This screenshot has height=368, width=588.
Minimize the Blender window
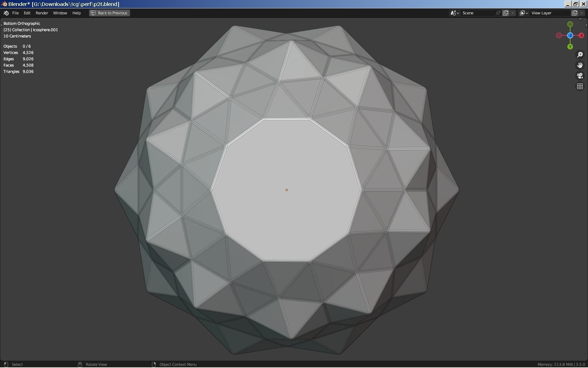pyautogui.click(x=568, y=4)
